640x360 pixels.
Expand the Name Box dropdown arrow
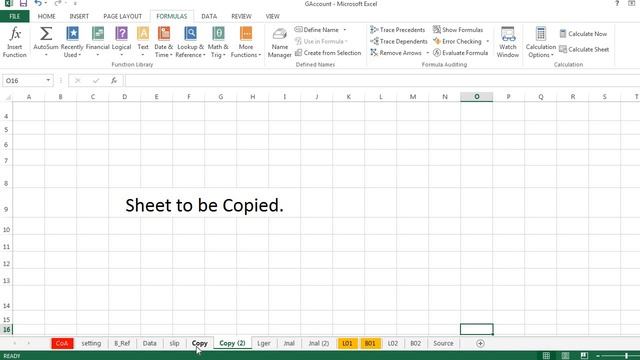[x=48, y=80]
